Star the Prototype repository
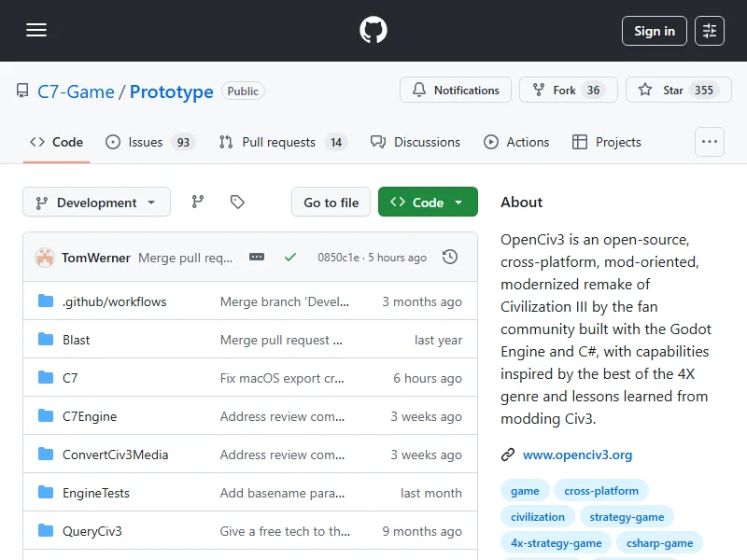 tap(672, 91)
